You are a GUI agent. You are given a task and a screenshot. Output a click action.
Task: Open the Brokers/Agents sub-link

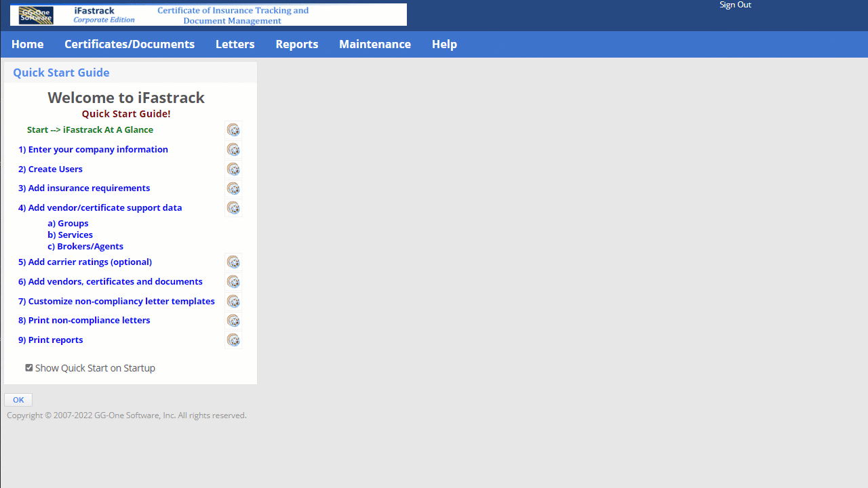pyautogui.click(x=85, y=246)
